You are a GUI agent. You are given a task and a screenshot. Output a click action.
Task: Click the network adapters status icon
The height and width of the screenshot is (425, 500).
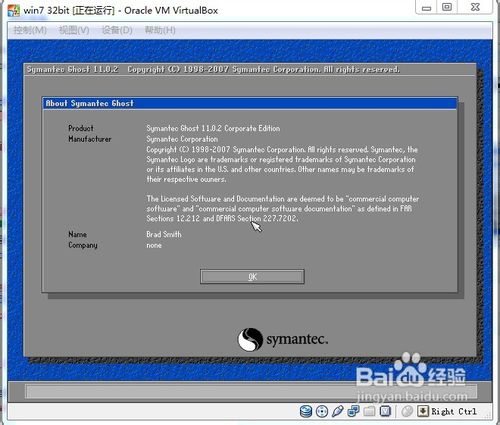353,411
